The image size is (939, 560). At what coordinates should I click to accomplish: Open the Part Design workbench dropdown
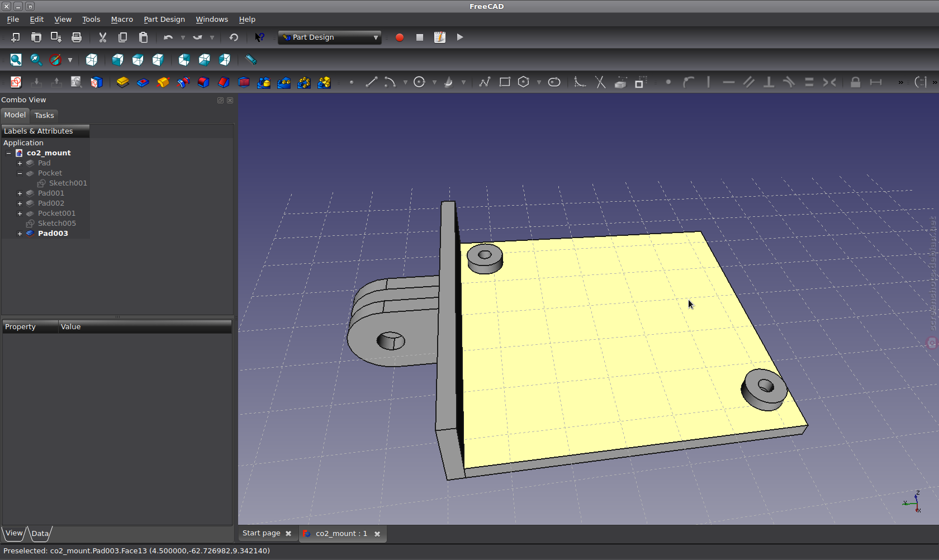click(330, 37)
